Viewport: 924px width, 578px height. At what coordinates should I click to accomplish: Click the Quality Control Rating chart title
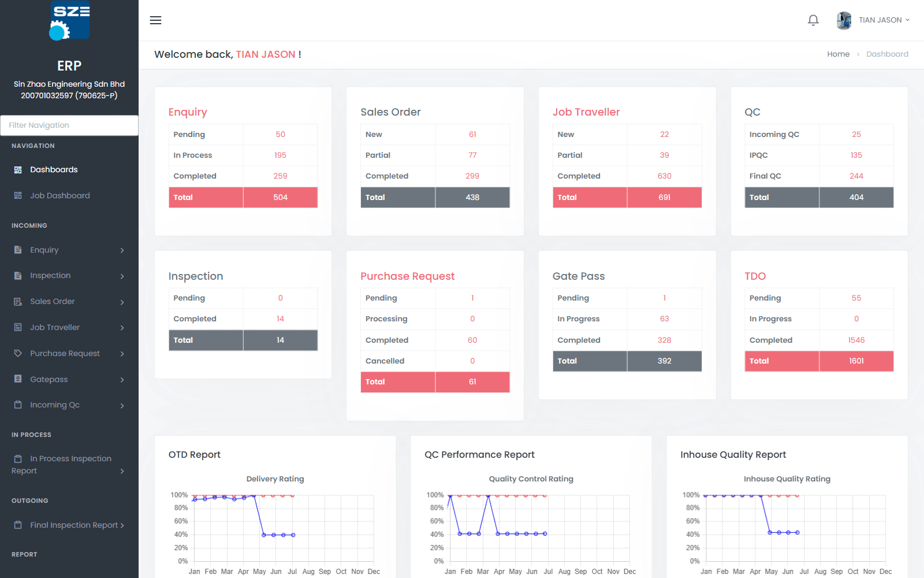pos(531,479)
